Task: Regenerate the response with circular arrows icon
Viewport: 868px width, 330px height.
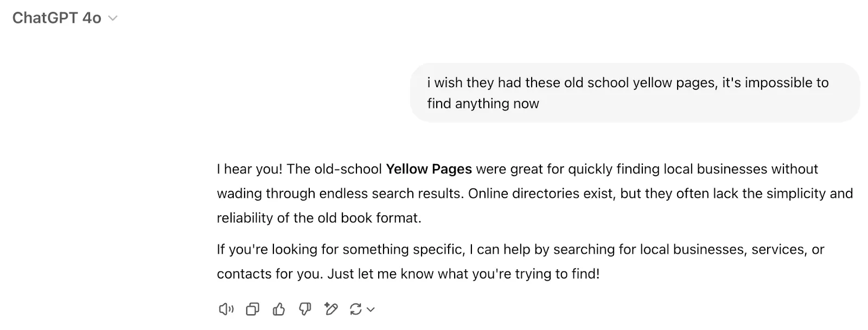Action: click(356, 309)
